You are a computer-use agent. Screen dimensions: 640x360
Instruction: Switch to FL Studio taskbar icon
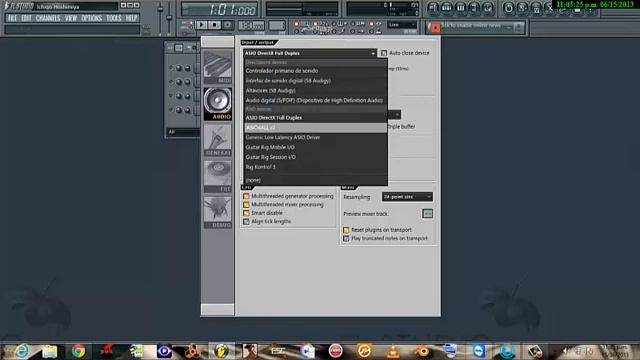221,351
